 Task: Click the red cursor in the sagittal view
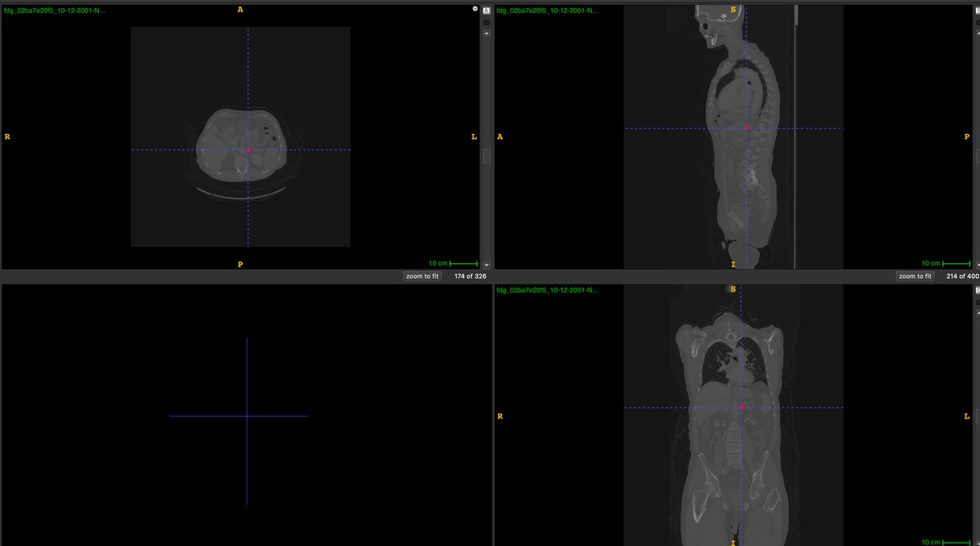746,128
